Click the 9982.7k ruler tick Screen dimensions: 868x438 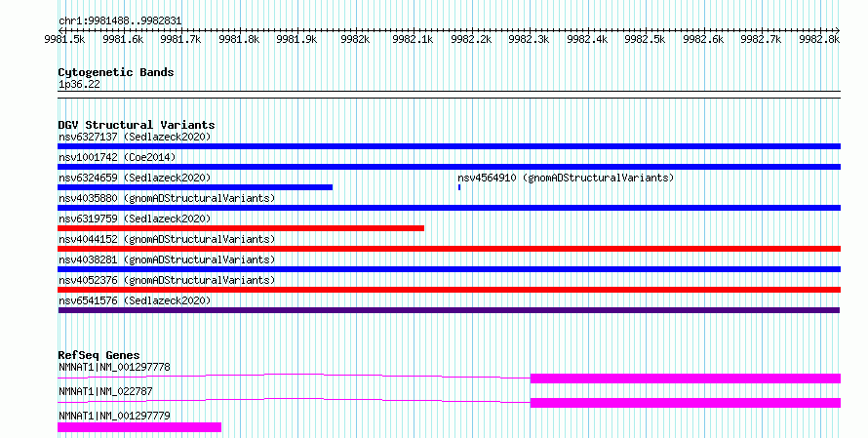pyautogui.click(x=761, y=39)
